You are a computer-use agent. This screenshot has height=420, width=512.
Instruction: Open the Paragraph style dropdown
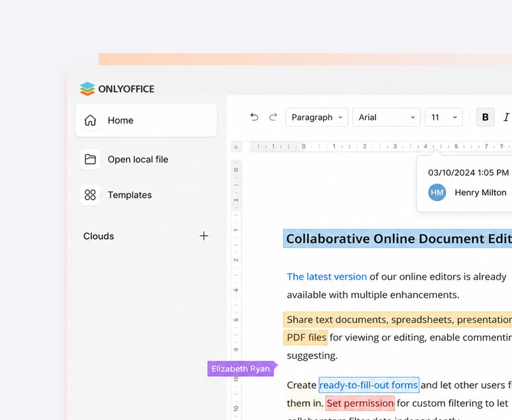point(317,117)
